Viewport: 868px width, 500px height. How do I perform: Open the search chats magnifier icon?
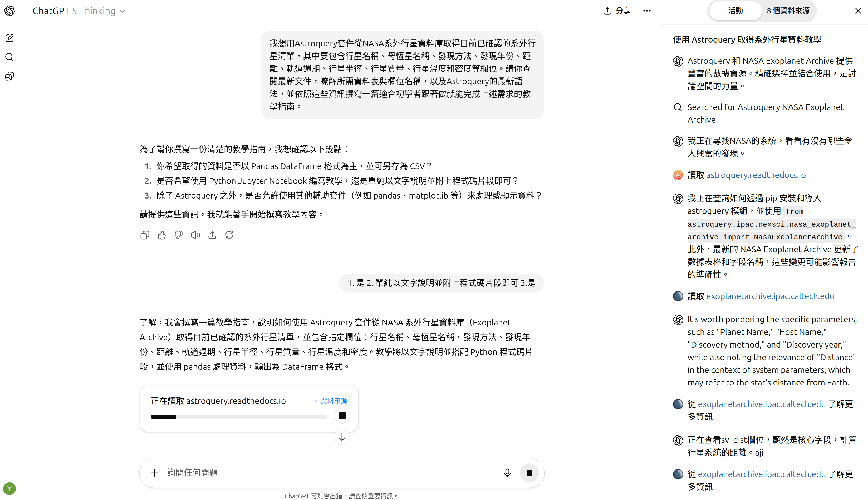pos(9,57)
